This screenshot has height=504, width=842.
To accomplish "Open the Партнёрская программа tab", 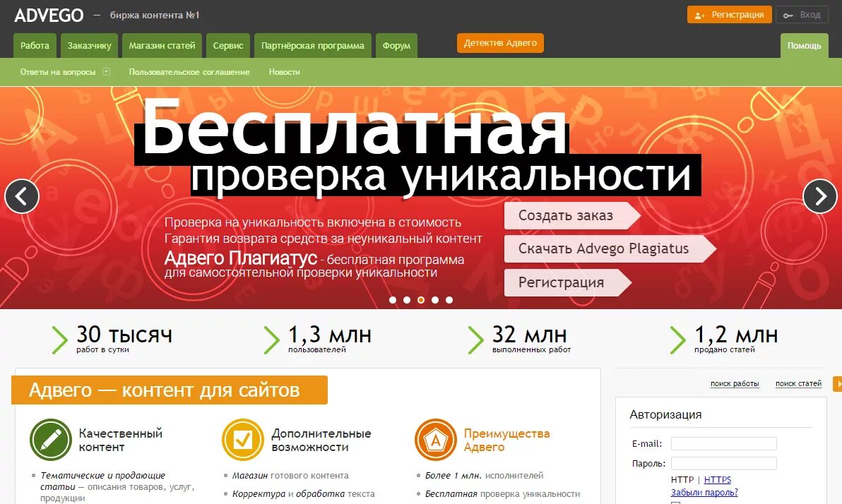I will (312, 46).
